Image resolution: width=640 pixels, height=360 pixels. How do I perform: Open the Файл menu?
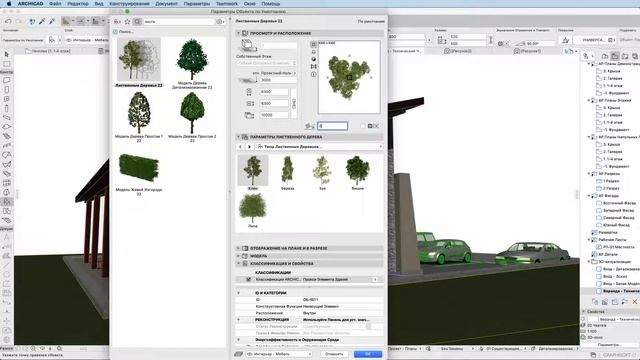[55, 3]
